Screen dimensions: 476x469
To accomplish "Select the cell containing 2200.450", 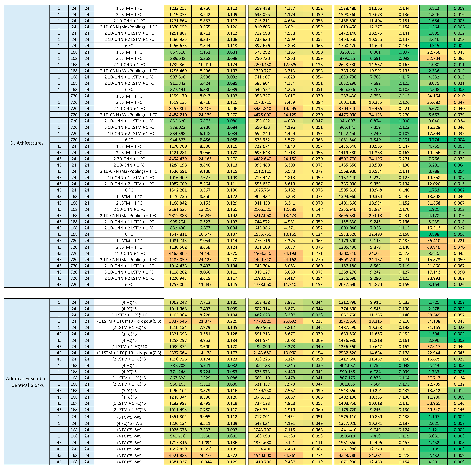I will (262, 65).
